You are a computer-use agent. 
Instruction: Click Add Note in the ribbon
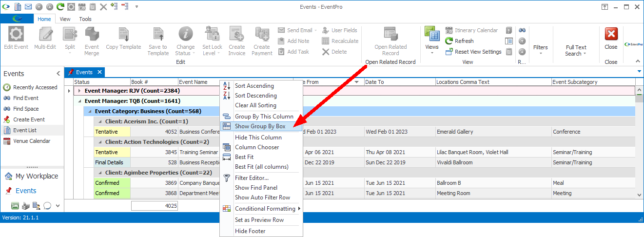point(294,41)
